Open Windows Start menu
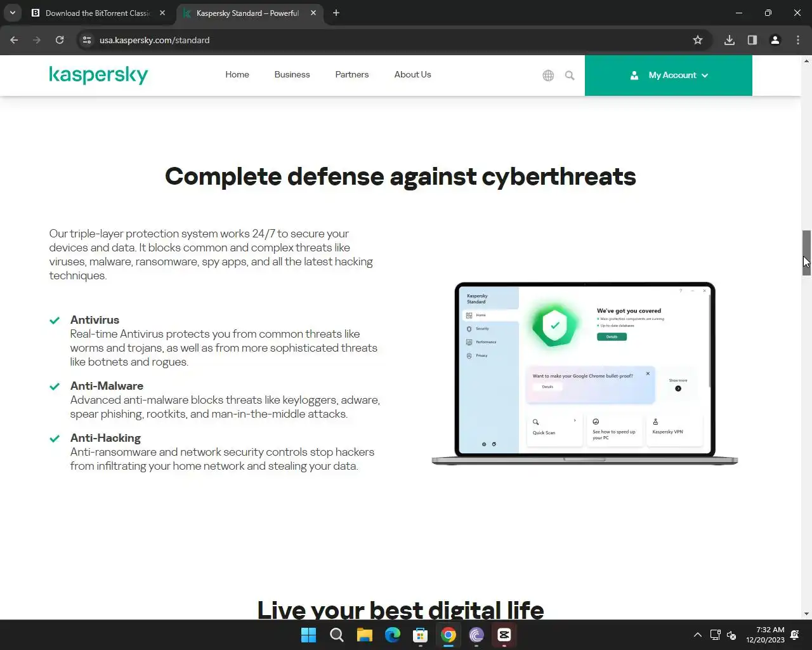 (x=309, y=635)
